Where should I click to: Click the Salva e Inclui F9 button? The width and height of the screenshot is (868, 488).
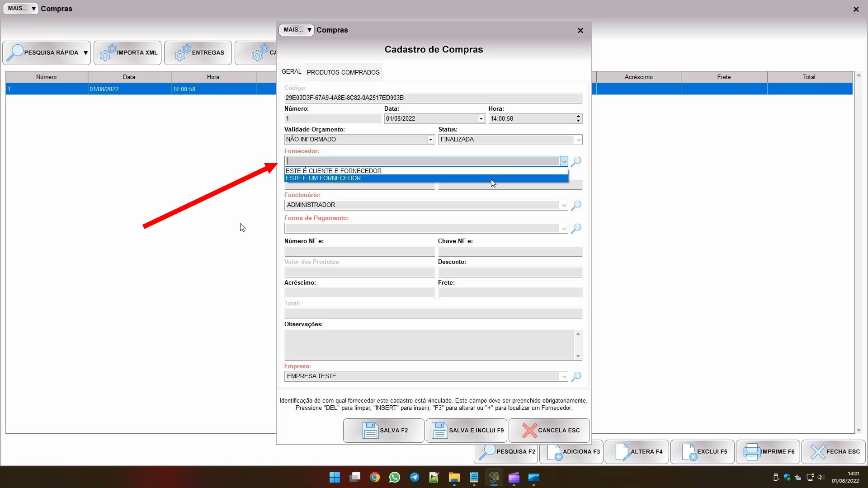(467, 431)
